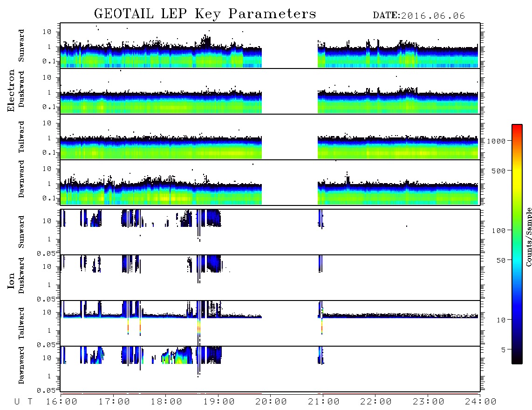
Task: Click the colorbar "5" tick value
Action: tap(503, 350)
